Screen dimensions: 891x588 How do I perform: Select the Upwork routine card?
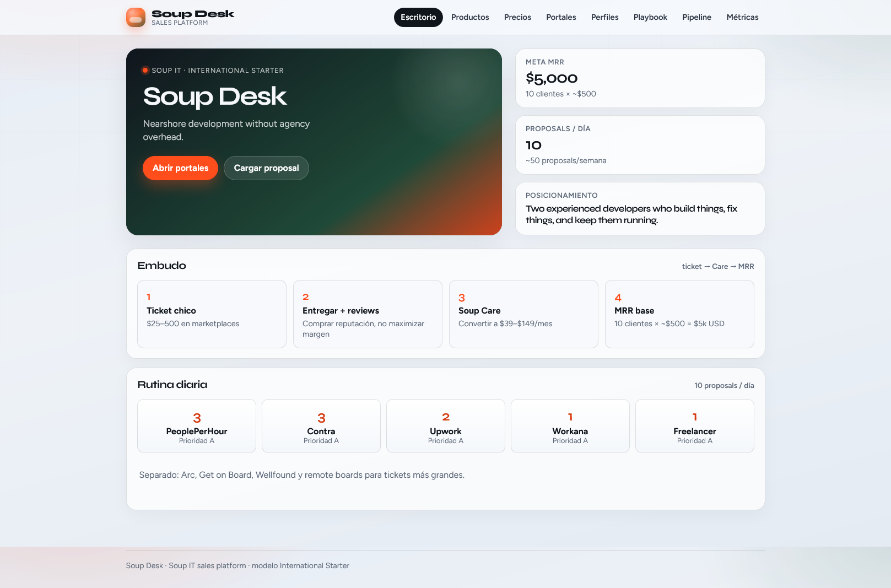(446, 426)
